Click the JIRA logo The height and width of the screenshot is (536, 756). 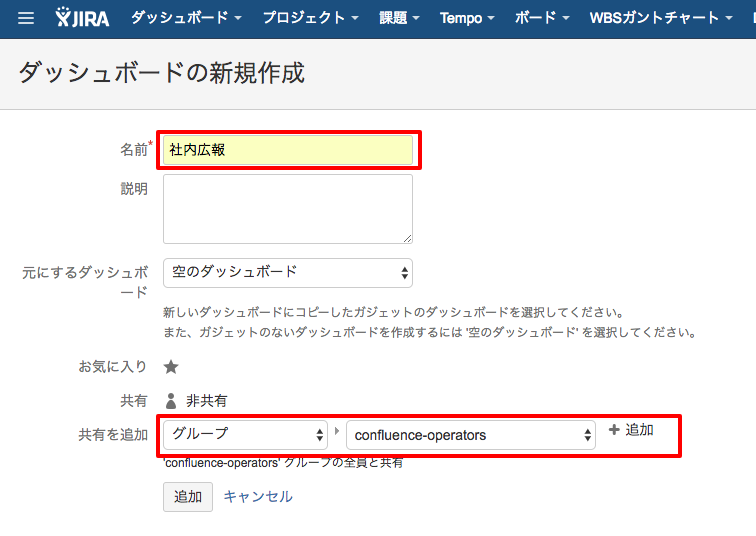pyautogui.click(x=82, y=18)
